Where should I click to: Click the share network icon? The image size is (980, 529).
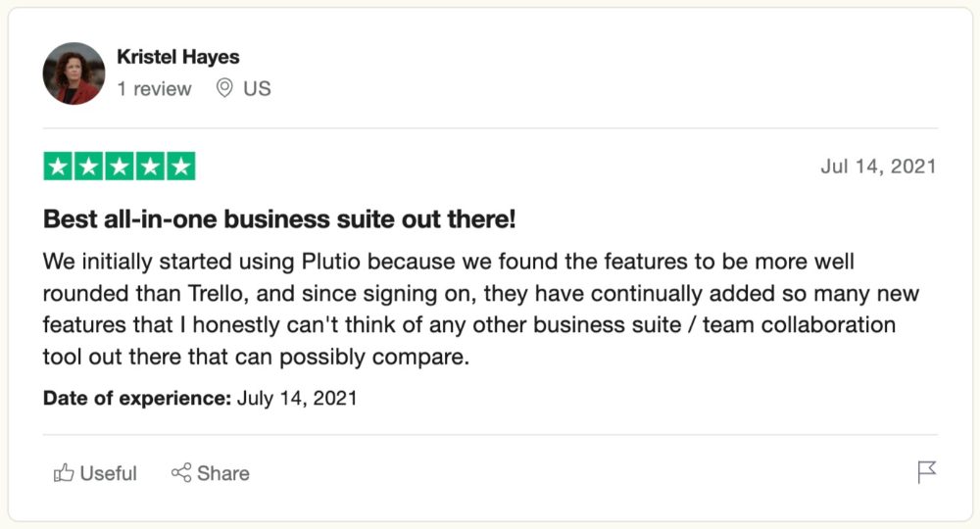coord(181,472)
